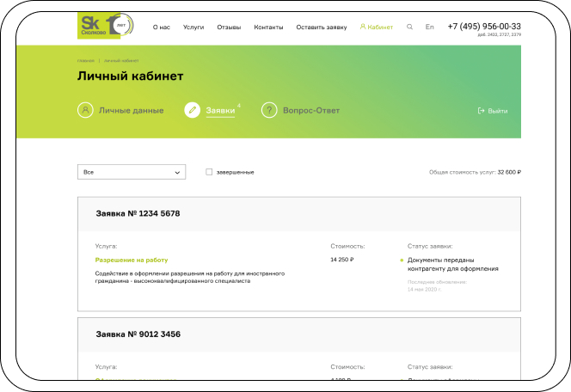
Task: Open the О нас menu item
Action: pyautogui.click(x=162, y=28)
